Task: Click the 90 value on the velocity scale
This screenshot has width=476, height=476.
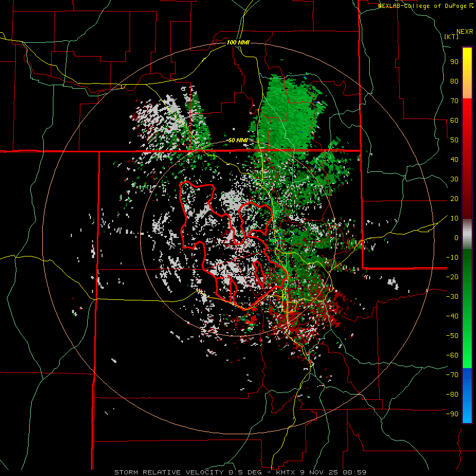Action: (x=454, y=62)
